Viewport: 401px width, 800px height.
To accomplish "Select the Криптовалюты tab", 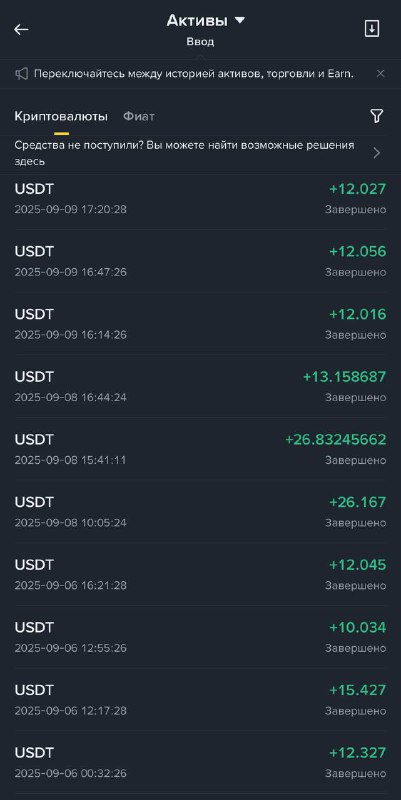I will (61, 116).
